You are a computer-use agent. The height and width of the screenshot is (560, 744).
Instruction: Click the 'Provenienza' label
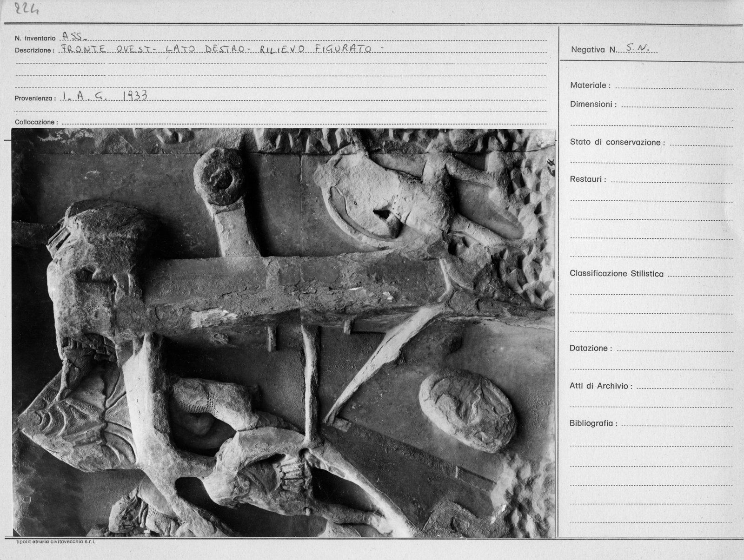pyautogui.click(x=35, y=99)
